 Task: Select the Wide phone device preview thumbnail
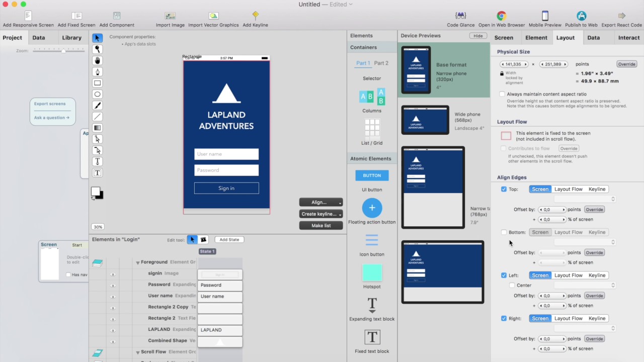click(425, 120)
